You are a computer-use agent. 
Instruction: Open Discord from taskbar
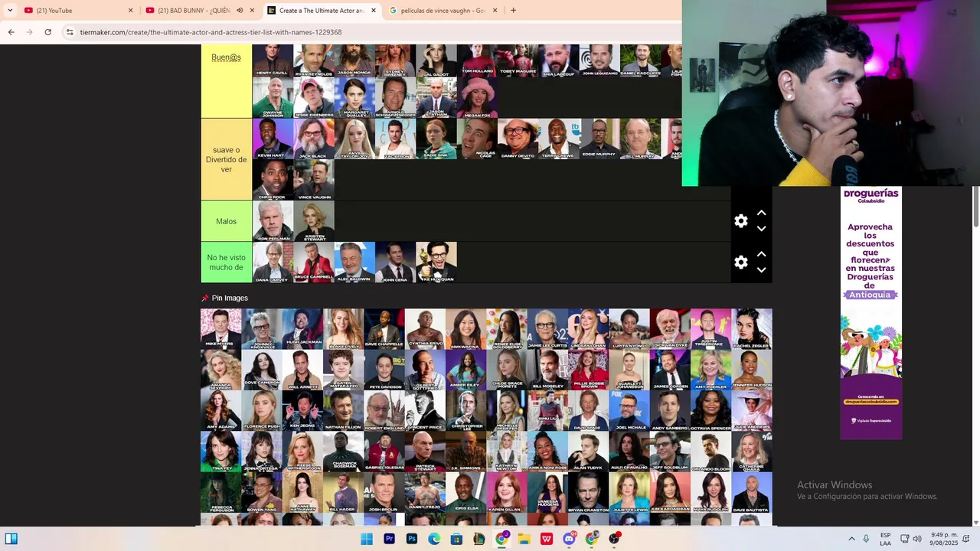569,539
